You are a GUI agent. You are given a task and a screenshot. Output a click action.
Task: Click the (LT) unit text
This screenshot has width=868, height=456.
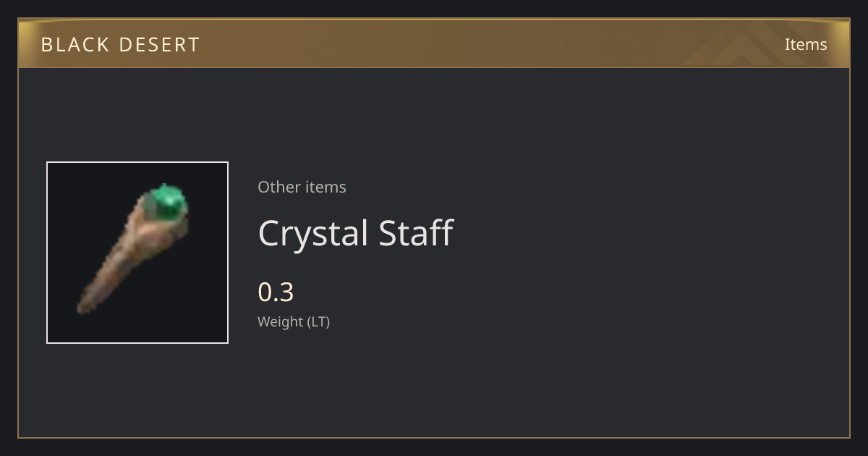[x=319, y=322]
